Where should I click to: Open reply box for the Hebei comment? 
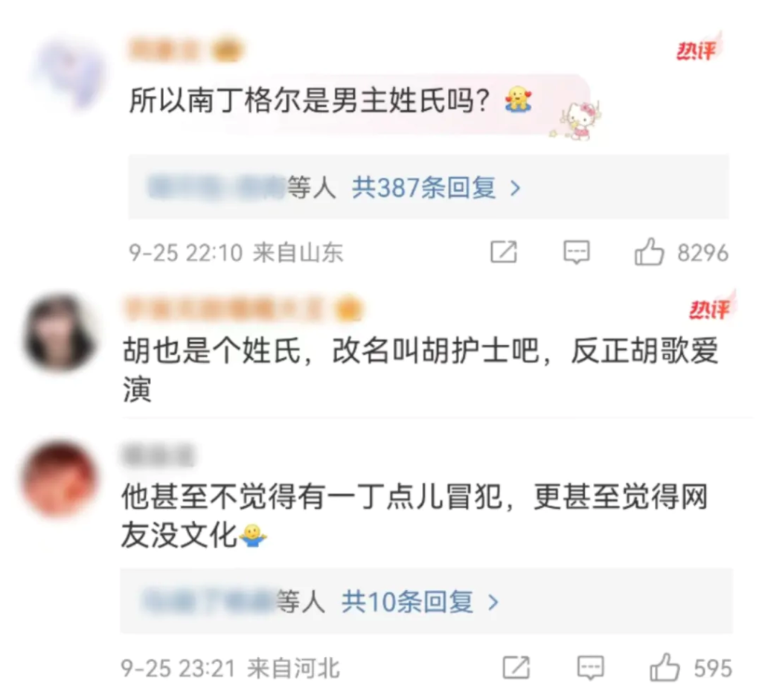point(590,668)
